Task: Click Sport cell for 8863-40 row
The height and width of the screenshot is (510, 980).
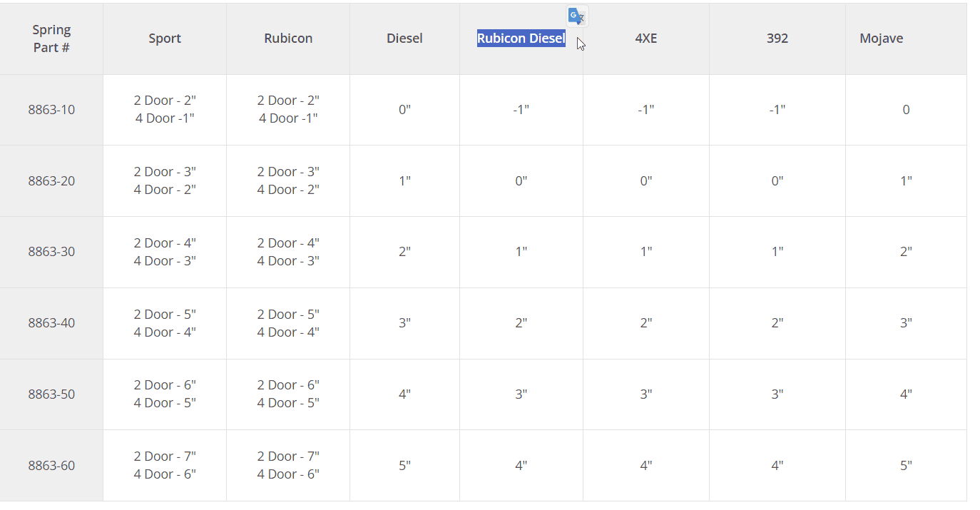Action: tap(165, 323)
